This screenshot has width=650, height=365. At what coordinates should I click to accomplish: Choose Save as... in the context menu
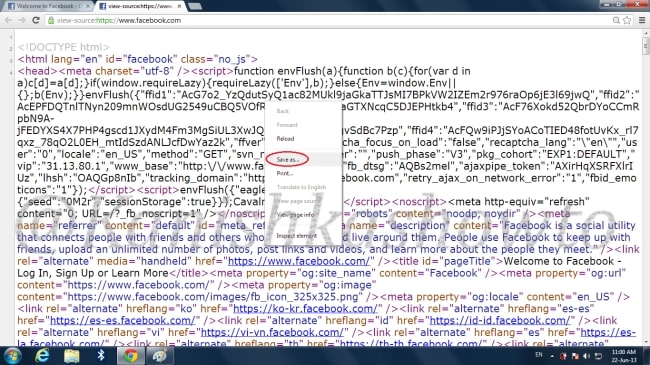pyautogui.click(x=287, y=160)
